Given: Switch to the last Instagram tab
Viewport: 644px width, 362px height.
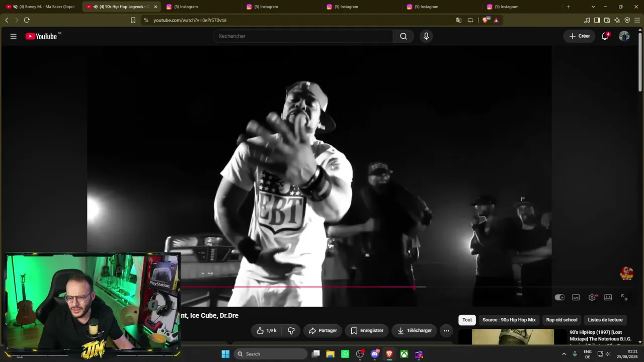Looking at the screenshot, I should 522,7.
